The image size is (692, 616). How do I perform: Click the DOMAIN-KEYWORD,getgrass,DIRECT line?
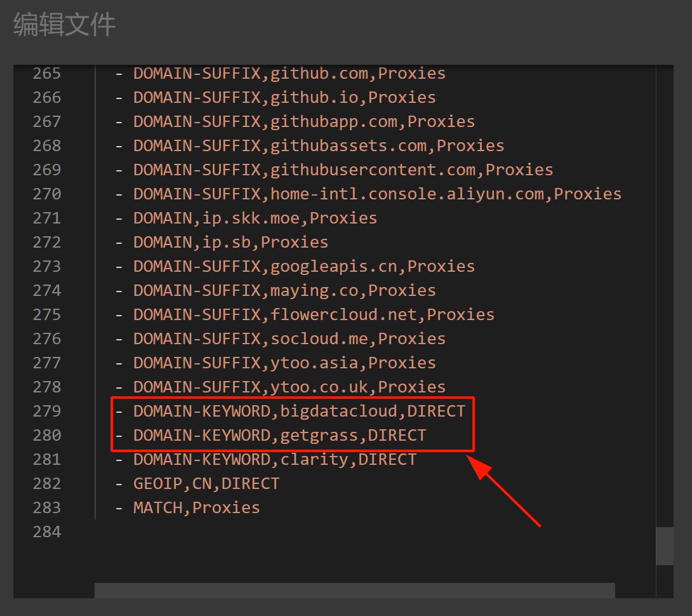(x=280, y=436)
